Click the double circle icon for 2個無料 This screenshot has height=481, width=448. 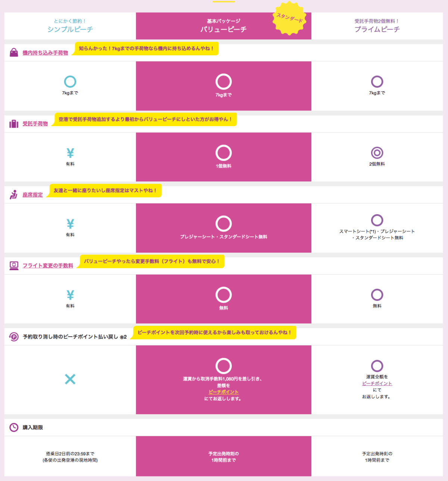(x=377, y=153)
